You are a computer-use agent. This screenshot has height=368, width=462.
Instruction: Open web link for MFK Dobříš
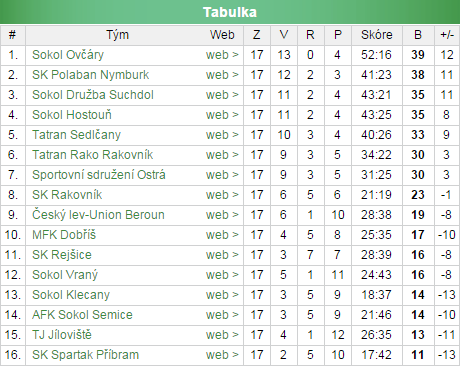coord(222,235)
